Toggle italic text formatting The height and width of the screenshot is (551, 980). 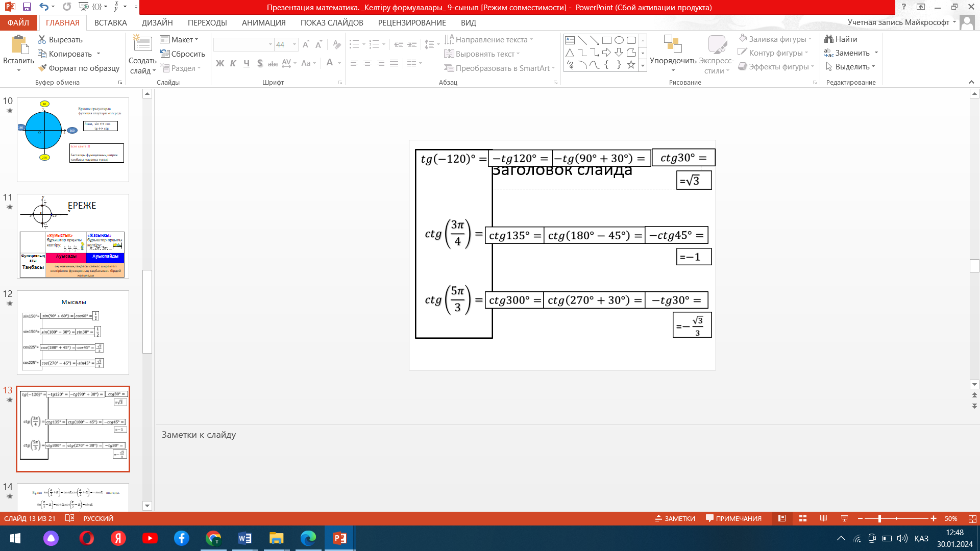(233, 63)
